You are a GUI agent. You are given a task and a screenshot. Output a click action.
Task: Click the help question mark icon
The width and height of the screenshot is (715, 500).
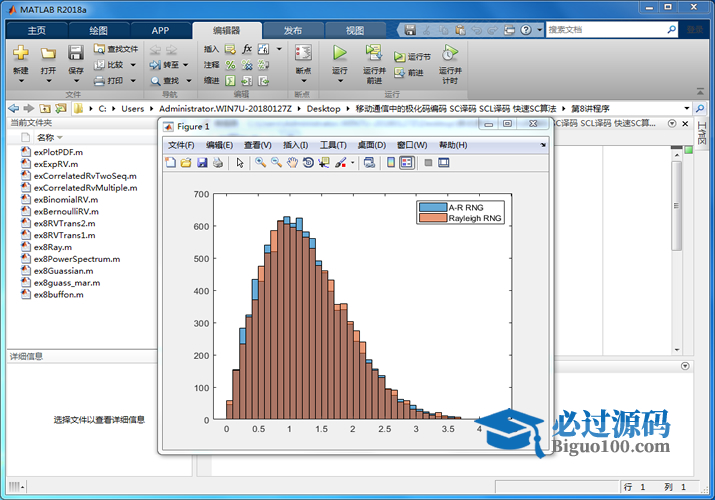coord(526,30)
